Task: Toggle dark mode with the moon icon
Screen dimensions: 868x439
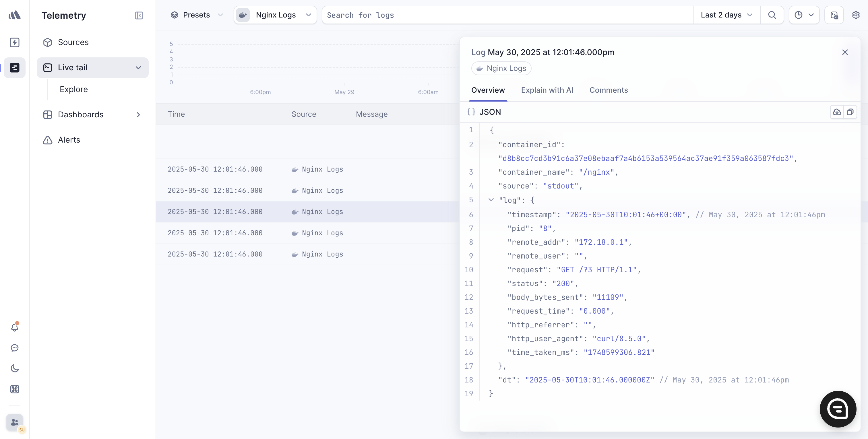Action: pyautogui.click(x=14, y=368)
